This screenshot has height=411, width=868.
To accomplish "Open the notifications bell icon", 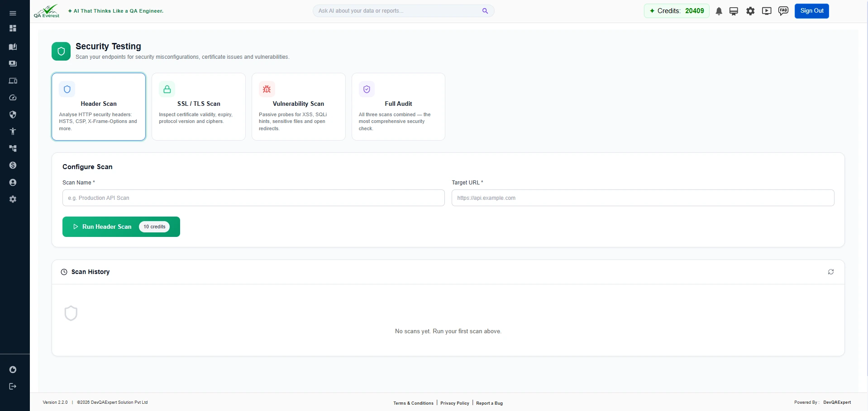I will [719, 11].
